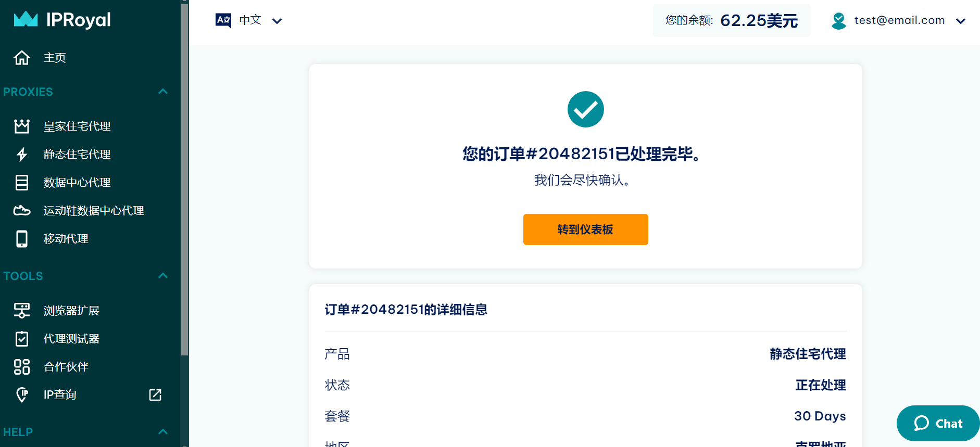Click the static residential lightning bolt icon
This screenshot has height=447, width=980.
click(x=22, y=155)
